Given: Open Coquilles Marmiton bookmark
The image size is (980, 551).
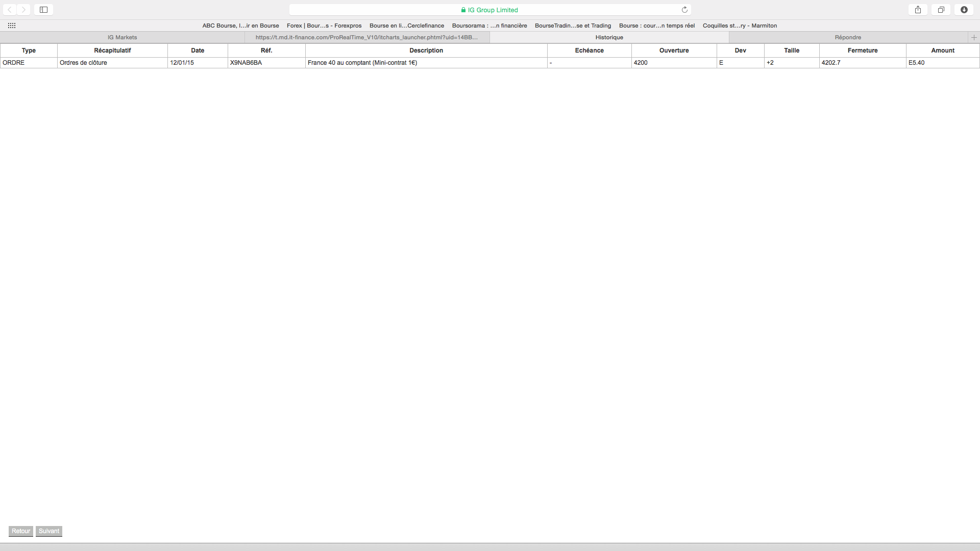Looking at the screenshot, I should [x=740, y=26].
